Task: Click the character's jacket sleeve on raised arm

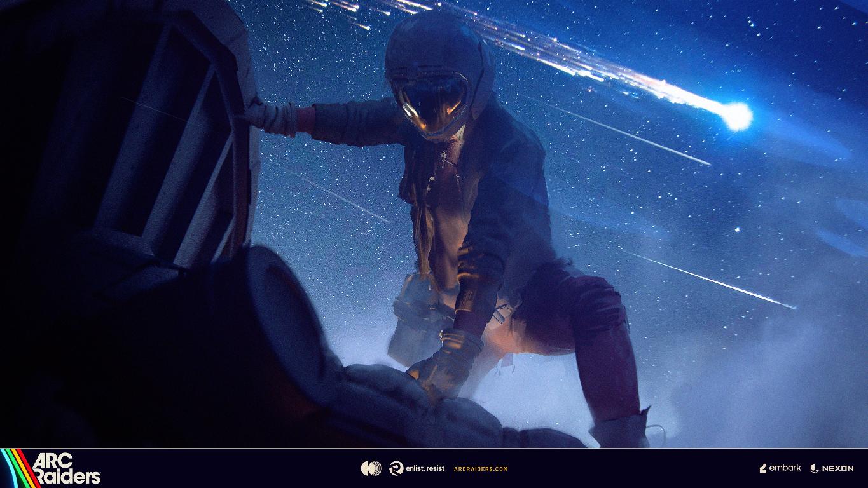Action: (356, 121)
